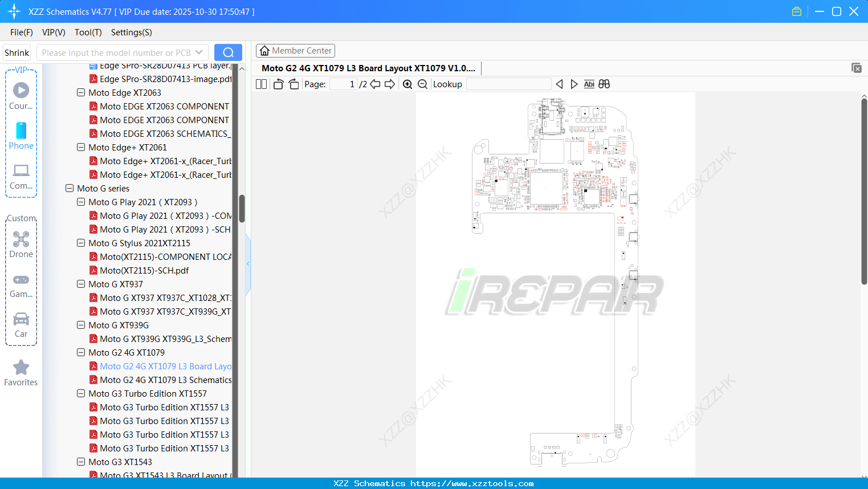Open the Settings(S) menu
The height and width of the screenshot is (489, 868).
click(x=131, y=32)
